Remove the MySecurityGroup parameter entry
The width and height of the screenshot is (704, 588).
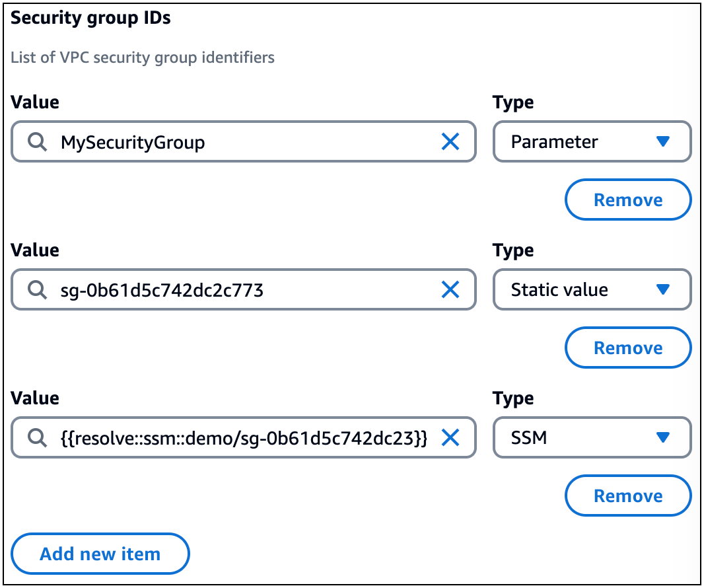click(x=627, y=200)
